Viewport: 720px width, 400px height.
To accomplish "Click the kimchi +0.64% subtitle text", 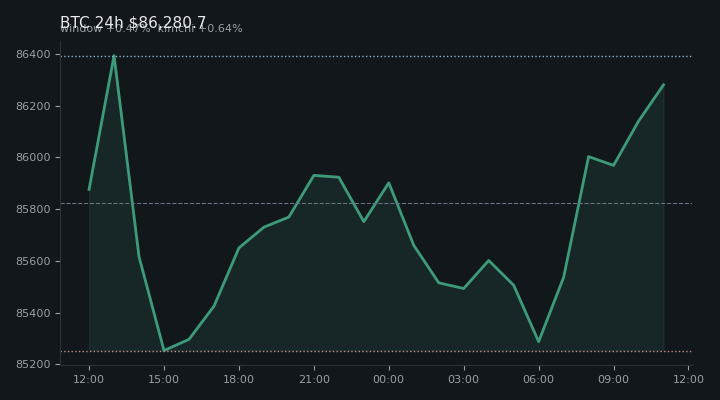I will [x=200, y=28].
